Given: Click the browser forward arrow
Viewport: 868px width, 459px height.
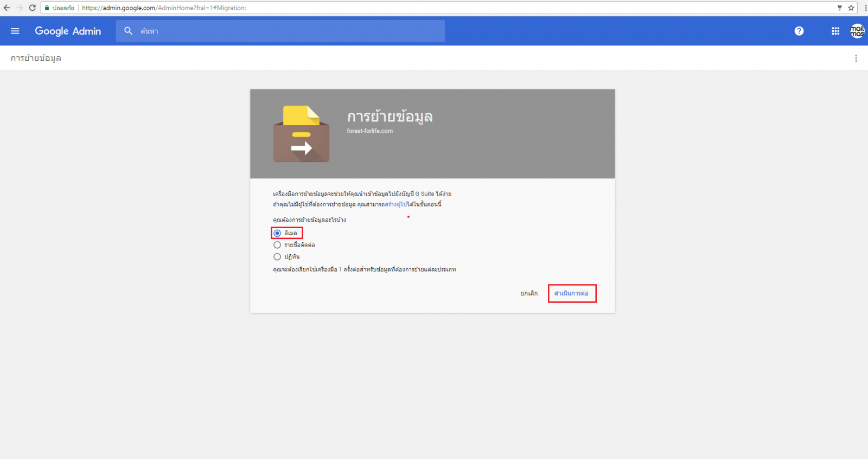Looking at the screenshot, I should (20, 8).
